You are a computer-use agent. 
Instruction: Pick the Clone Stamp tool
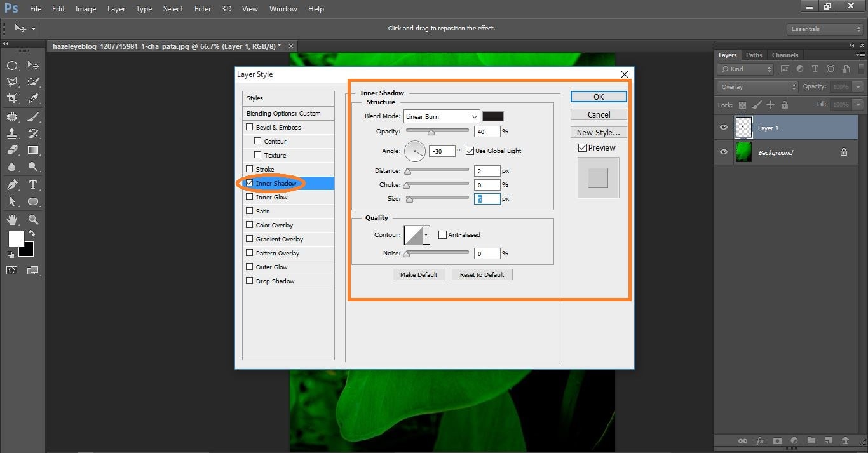12,133
